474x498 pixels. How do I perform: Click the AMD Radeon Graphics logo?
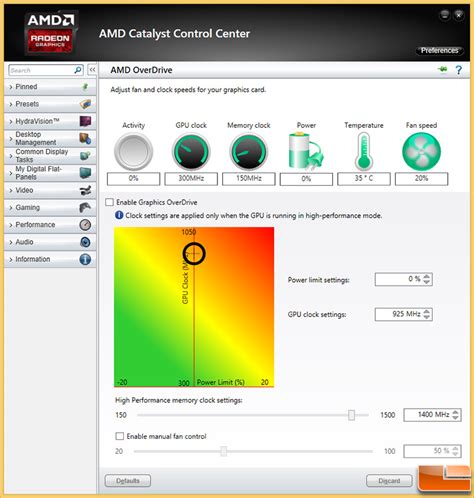click(50, 33)
